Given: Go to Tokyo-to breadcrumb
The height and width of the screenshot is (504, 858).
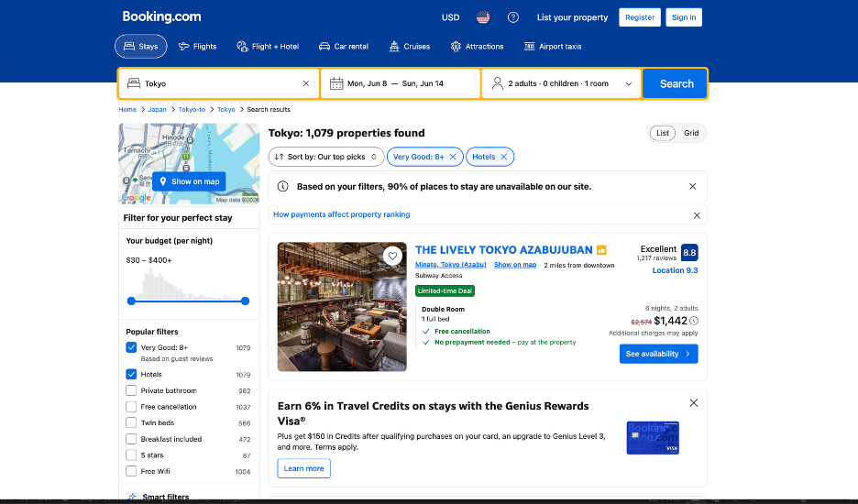Looking at the screenshot, I should coord(192,109).
